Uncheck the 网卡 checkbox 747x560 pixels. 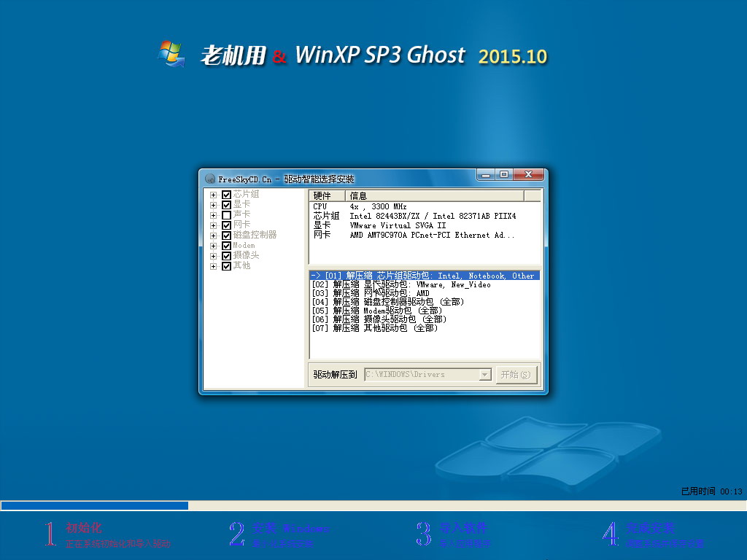[227, 225]
